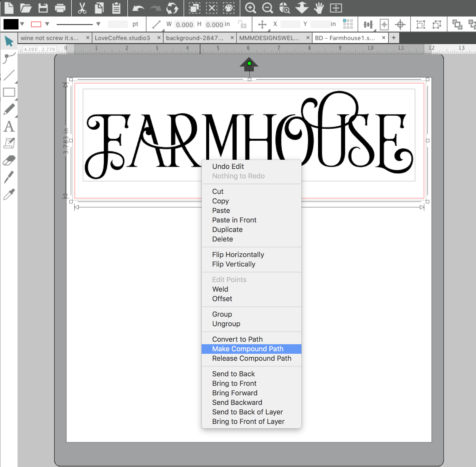
Task: Select the Rectangle drawing tool
Action: [9, 92]
